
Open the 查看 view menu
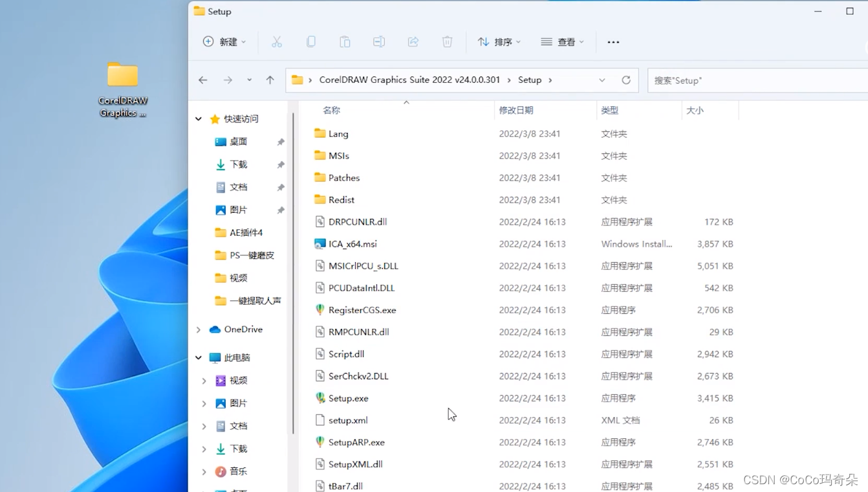[x=563, y=42]
